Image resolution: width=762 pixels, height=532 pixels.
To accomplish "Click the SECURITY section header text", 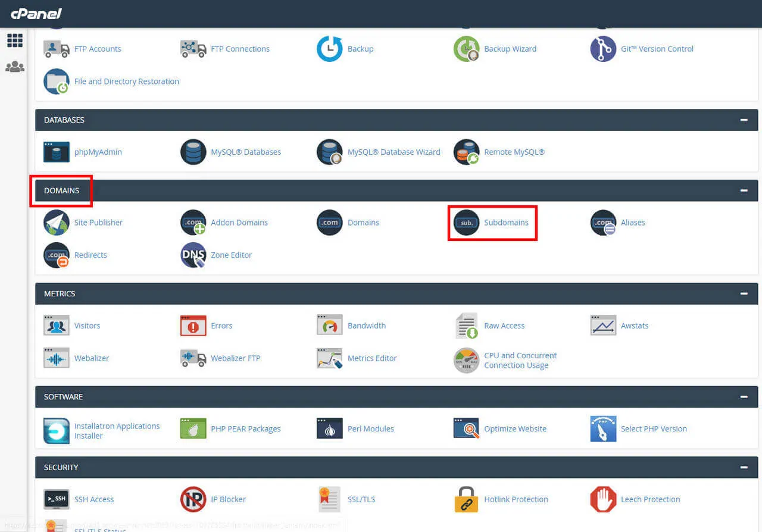I will 61,468.
